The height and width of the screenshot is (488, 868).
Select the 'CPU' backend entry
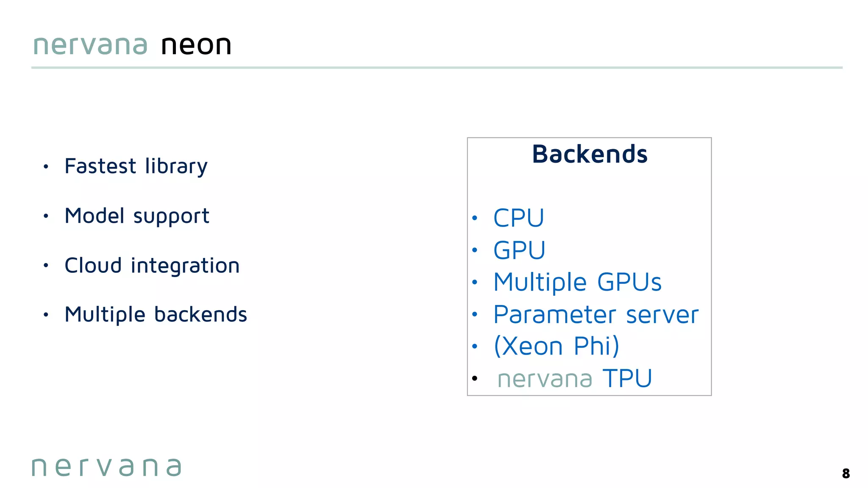coord(518,218)
